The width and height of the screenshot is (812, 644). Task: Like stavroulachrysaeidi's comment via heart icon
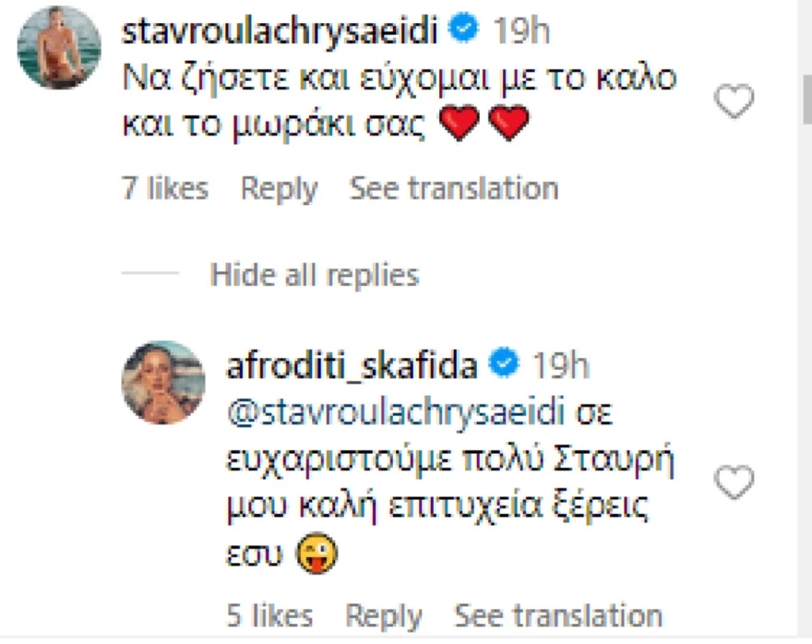734,101
